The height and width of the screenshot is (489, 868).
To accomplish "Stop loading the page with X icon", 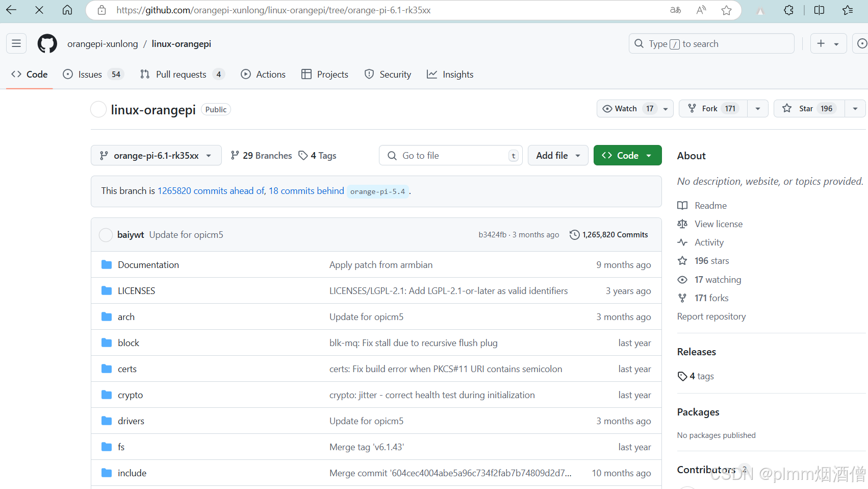I will coord(39,10).
